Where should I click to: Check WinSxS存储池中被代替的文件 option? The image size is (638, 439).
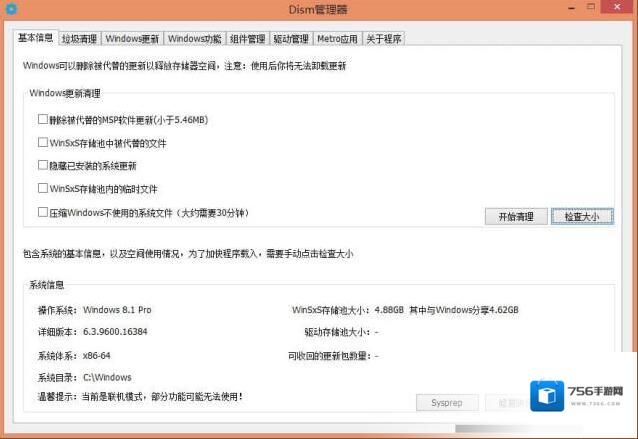(x=43, y=142)
